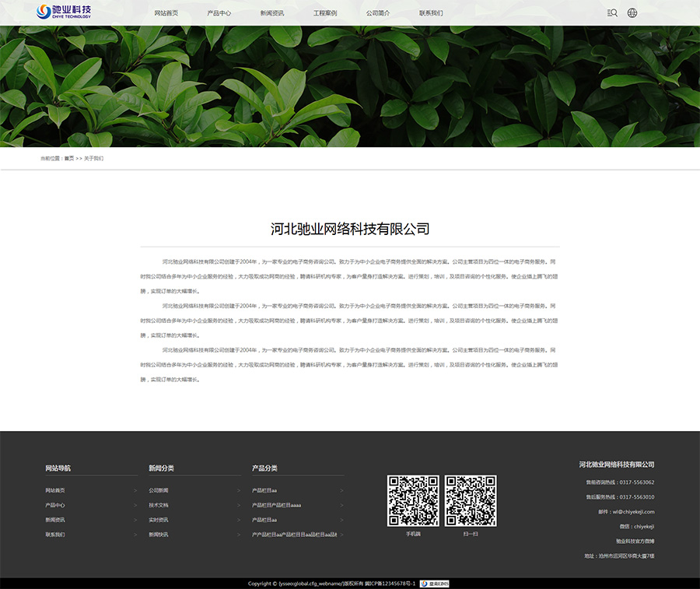
Task: Open the footer 网站首页 link
Action: pos(55,490)
